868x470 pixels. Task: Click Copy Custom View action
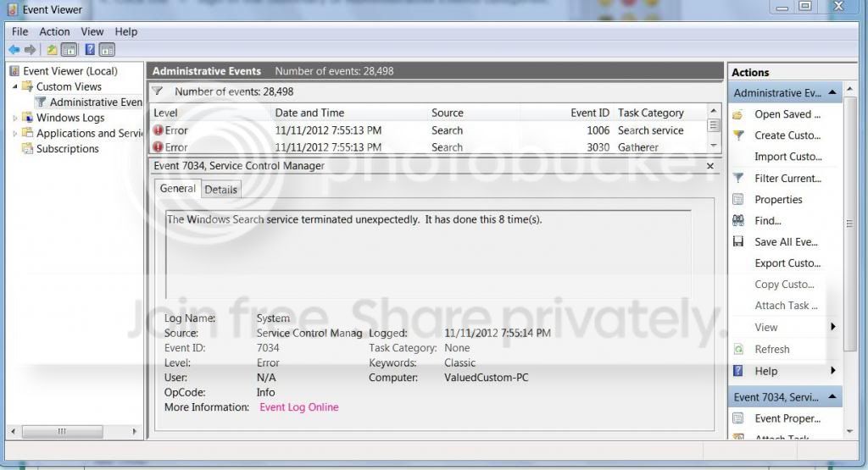(x=784, y=285)
